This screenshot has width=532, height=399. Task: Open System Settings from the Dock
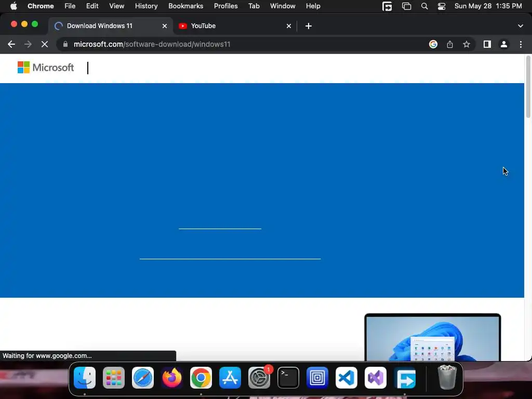click(259, 378)
